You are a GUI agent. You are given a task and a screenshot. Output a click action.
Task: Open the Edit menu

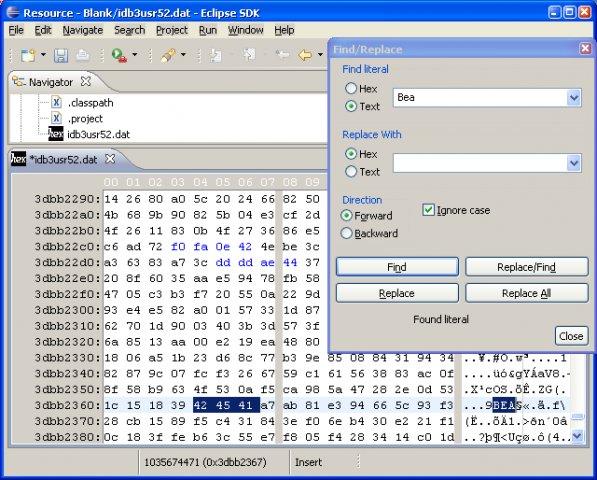[43, 30]
